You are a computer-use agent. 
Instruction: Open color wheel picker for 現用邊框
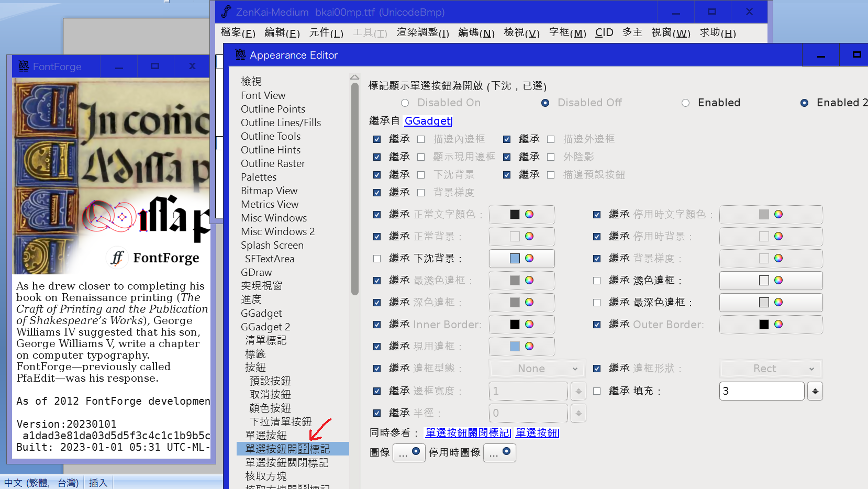(529, 346)
